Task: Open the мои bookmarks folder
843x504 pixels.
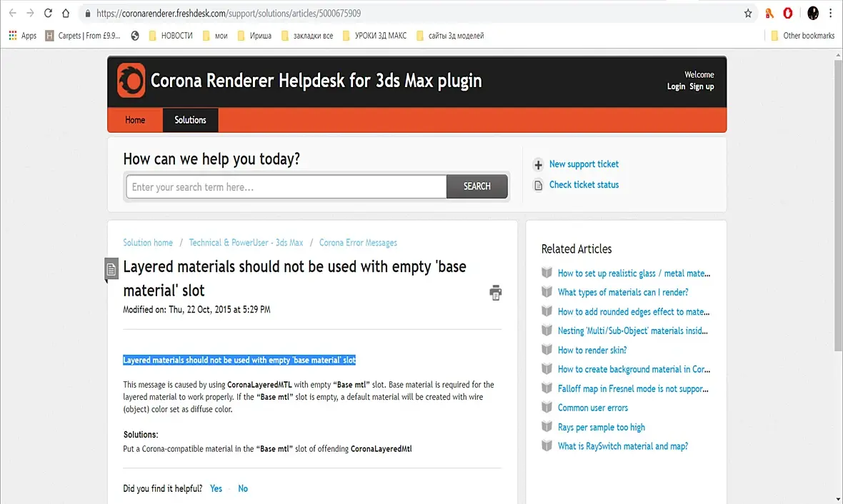Action: click(215, 36)
